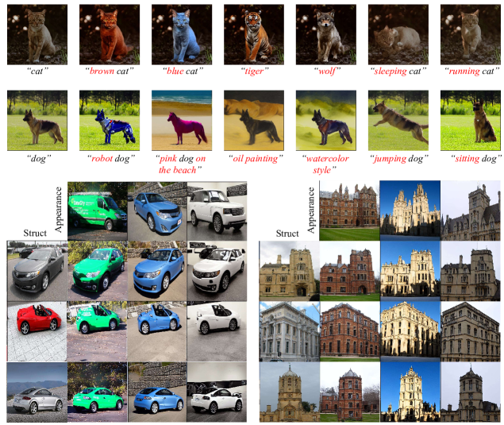Click the "running cat" caption
The width and height of the screenshot is (504, 425).
(472, 71)
